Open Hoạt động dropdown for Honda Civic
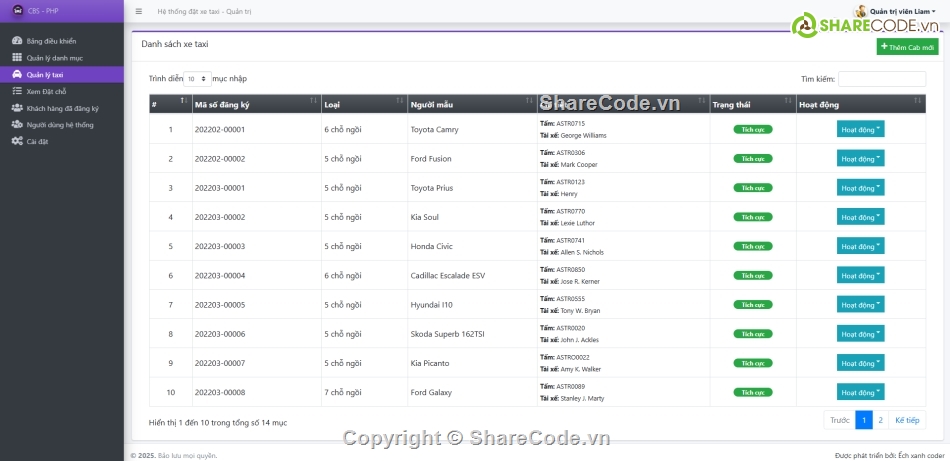The height and width of the screenshot is (461, 950). coord(860,246)
